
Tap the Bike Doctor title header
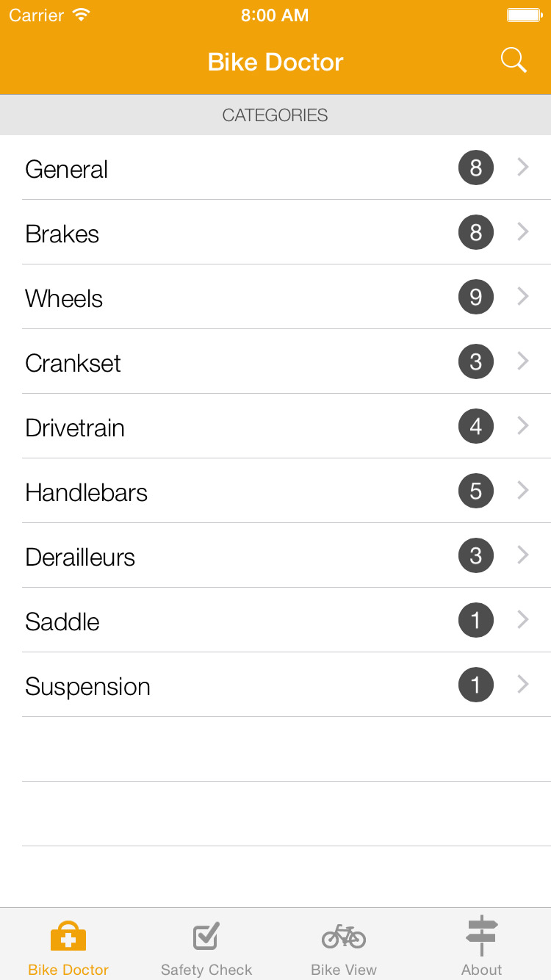click(275, 62)
